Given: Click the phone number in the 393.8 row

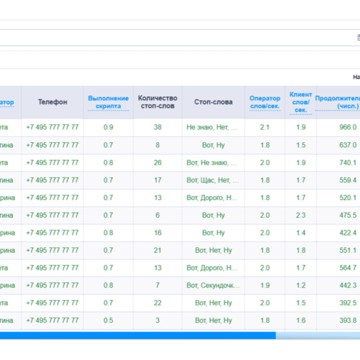Looking at the screenshot, I should tap(52, 320).
